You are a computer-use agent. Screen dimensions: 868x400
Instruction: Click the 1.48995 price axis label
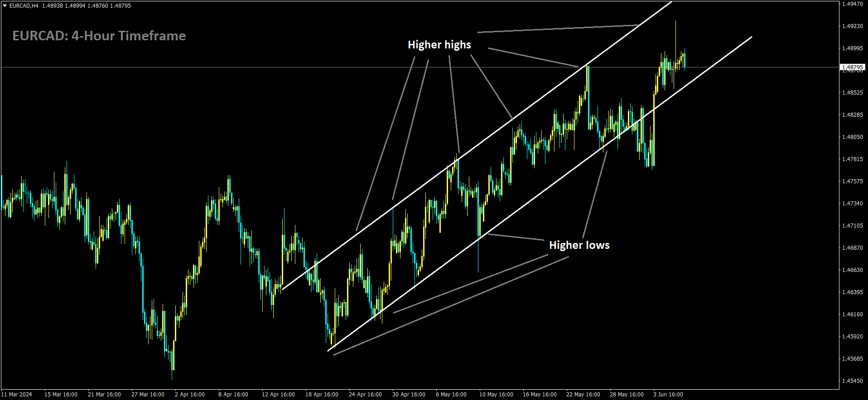coord(852,48)
